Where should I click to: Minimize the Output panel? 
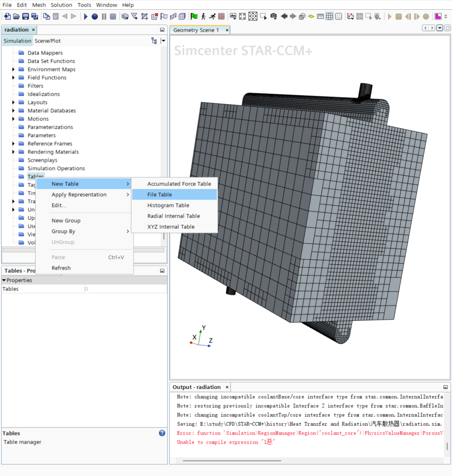(x=445, y=387)
